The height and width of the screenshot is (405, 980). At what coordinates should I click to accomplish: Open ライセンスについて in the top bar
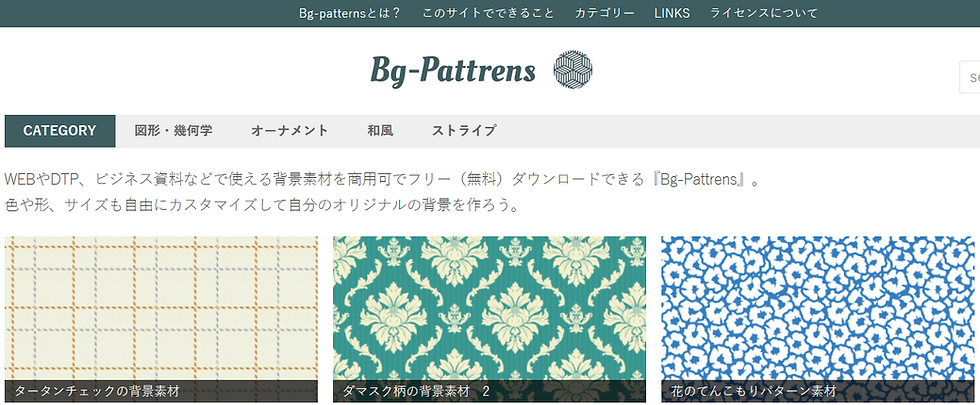763,13
